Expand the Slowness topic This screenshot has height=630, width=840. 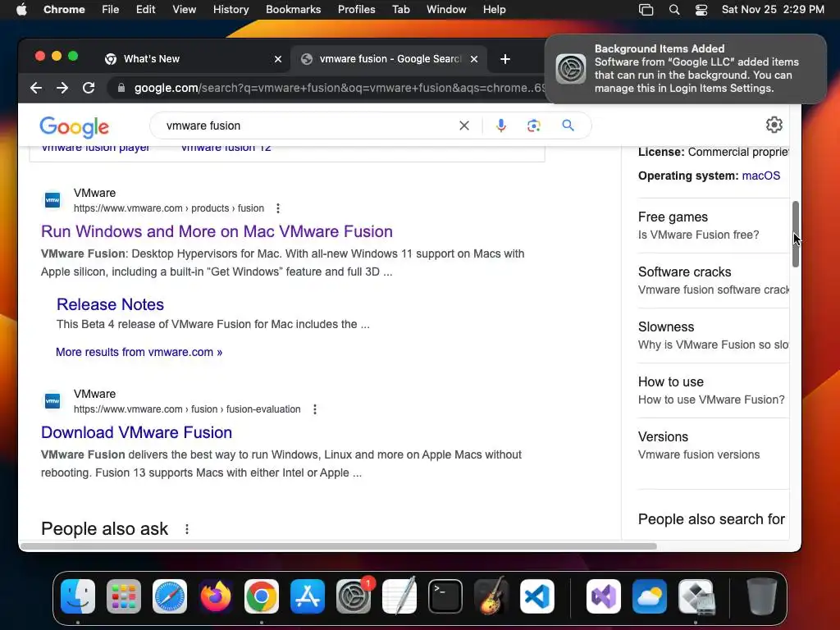pos(713,336)
